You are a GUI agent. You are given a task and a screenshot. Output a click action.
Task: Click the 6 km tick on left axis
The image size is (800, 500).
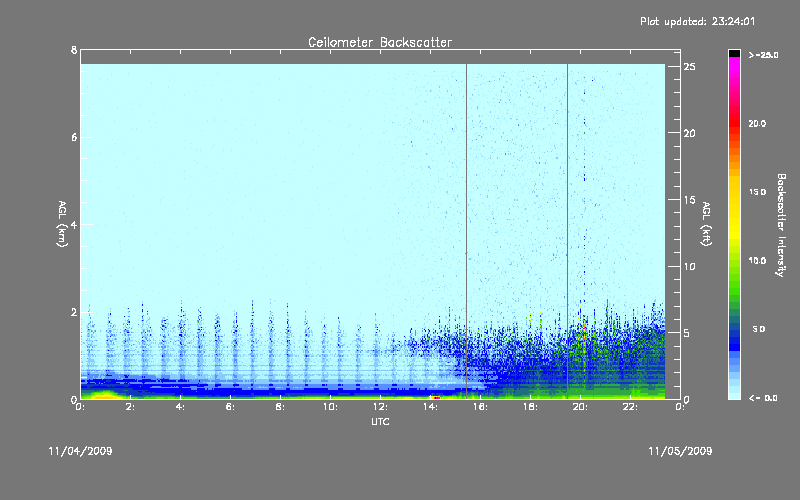(74, 137)
